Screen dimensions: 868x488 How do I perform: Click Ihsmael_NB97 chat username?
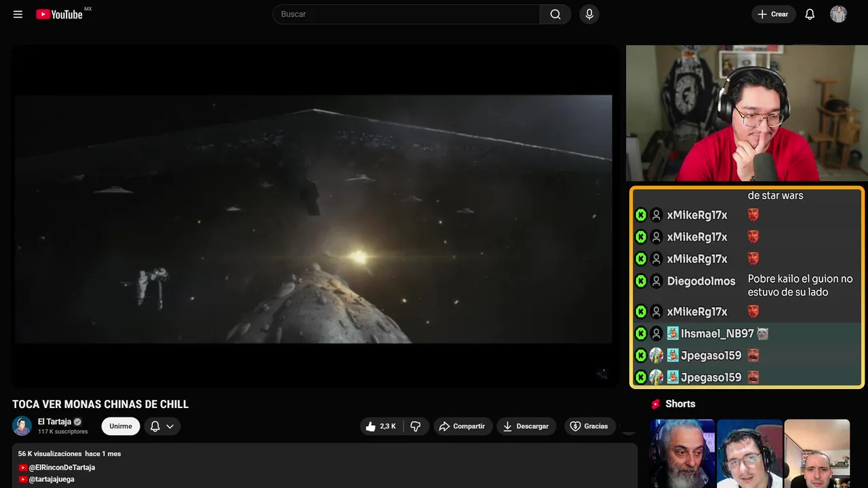717,333
